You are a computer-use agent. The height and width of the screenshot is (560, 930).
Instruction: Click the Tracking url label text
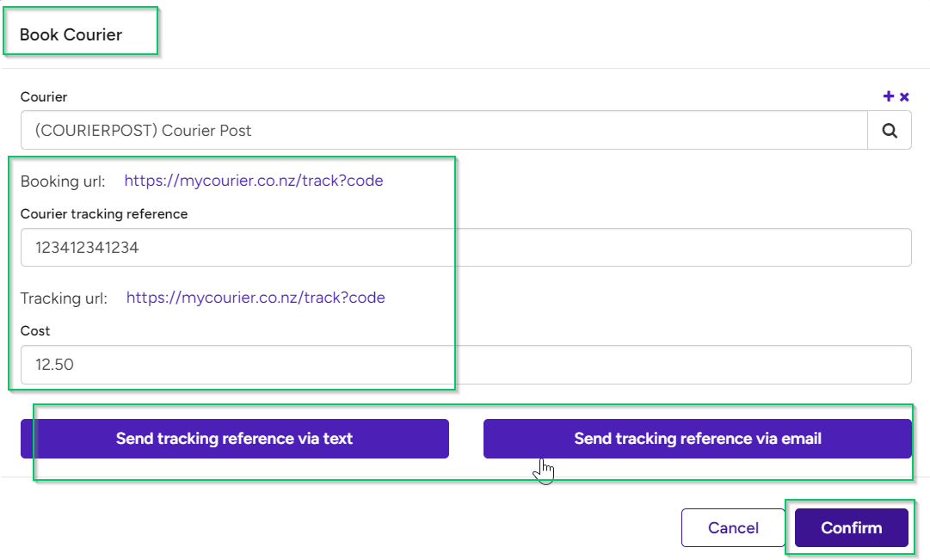64,298
